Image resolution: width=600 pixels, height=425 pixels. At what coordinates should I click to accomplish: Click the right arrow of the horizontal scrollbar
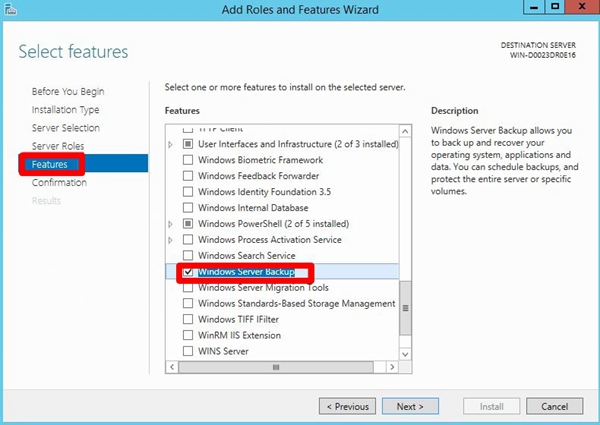pyautogui.click(x=392, y=367)
